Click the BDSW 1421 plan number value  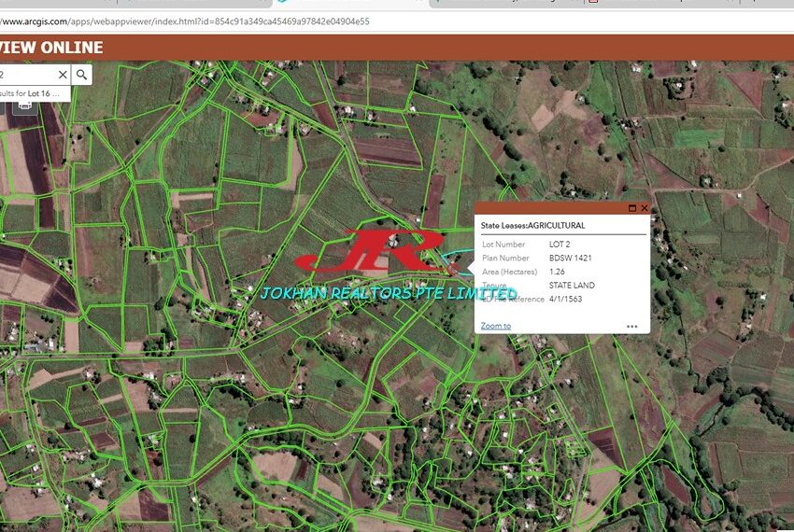click(570, 258)
